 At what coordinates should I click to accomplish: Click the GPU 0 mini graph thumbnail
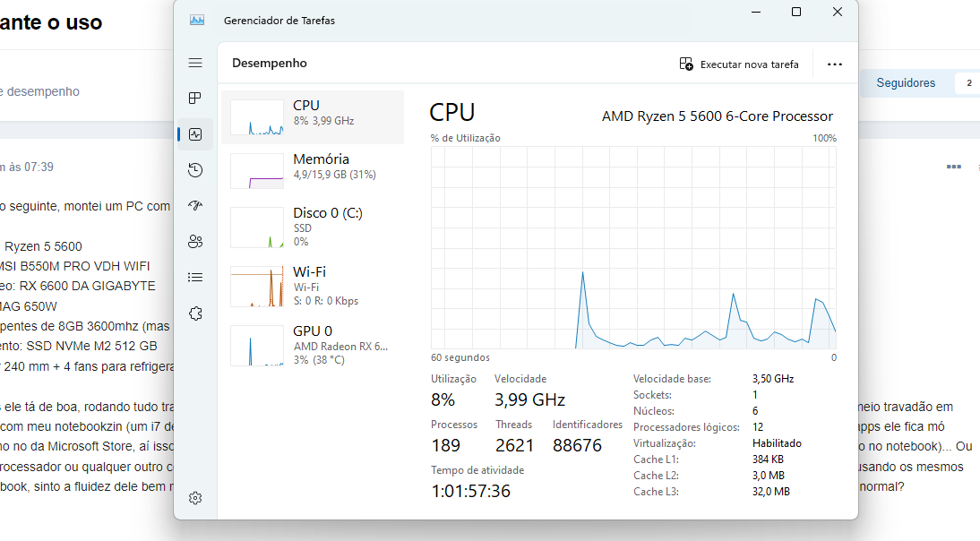(x=257, y=346)
